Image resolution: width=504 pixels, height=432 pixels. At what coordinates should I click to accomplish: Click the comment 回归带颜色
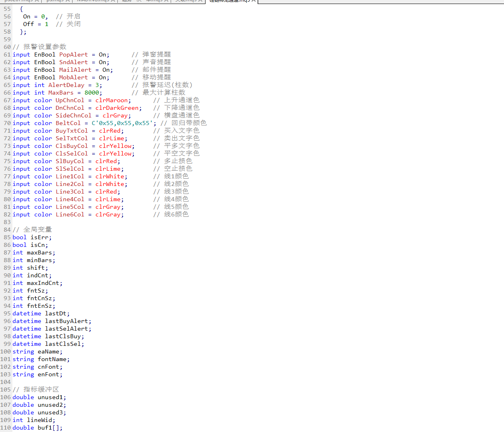pos(189,123)
